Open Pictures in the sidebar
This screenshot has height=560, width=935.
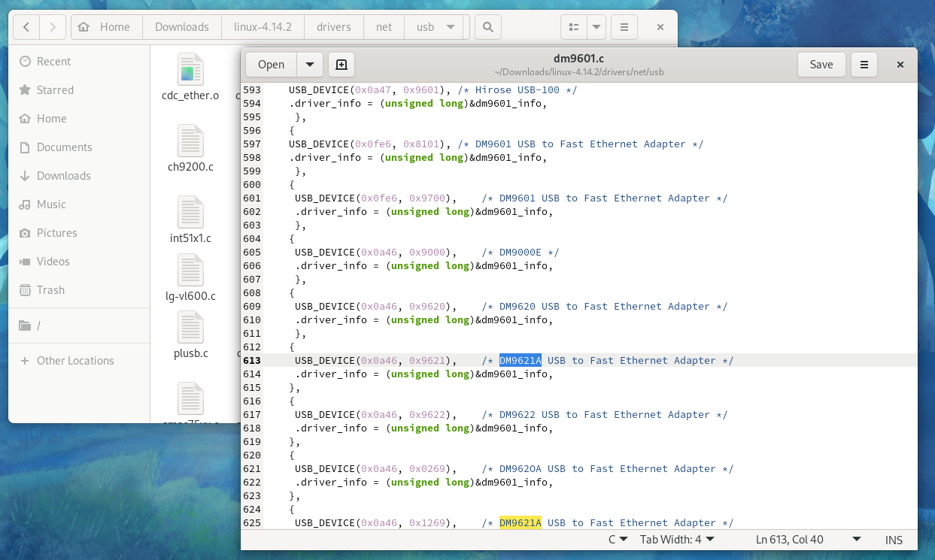79,233
